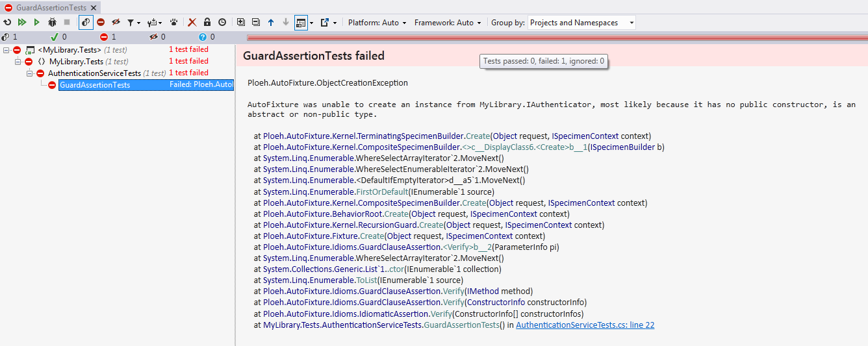
Task: Toggle the session lock icon
Action: 207,22
